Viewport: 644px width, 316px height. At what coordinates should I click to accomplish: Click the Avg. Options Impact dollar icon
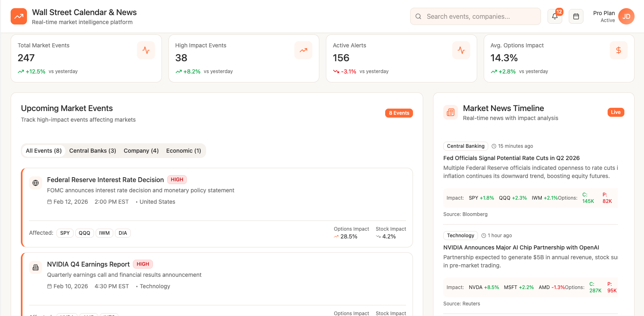coord(619,50)
